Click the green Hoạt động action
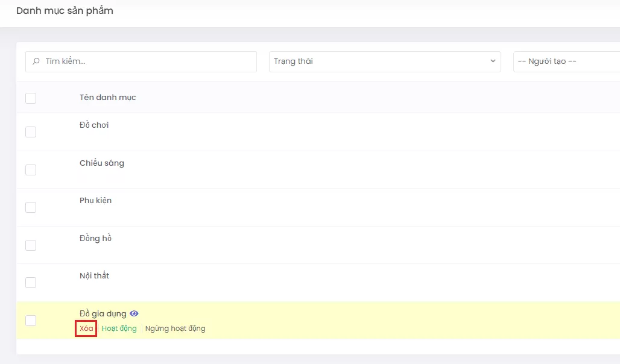 (119, 328)
